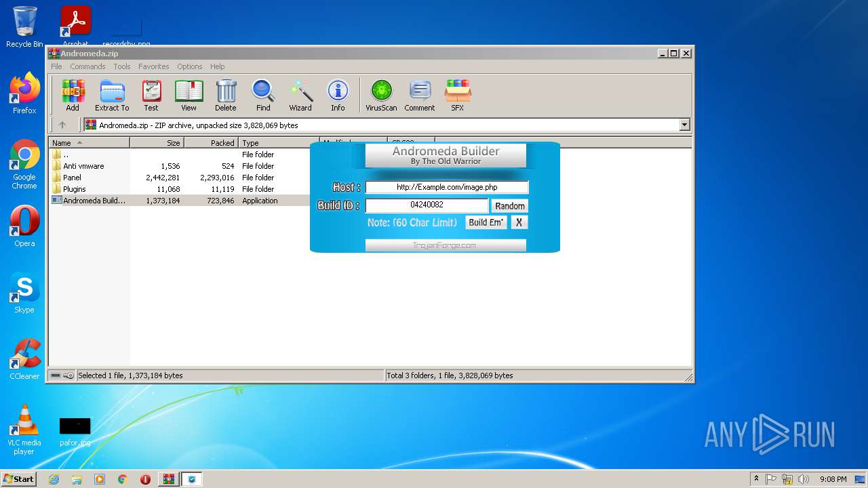This screenshot has width=868, height=488.
Task: Go up one folder level arrow
Action: click(x=62, y=125)
